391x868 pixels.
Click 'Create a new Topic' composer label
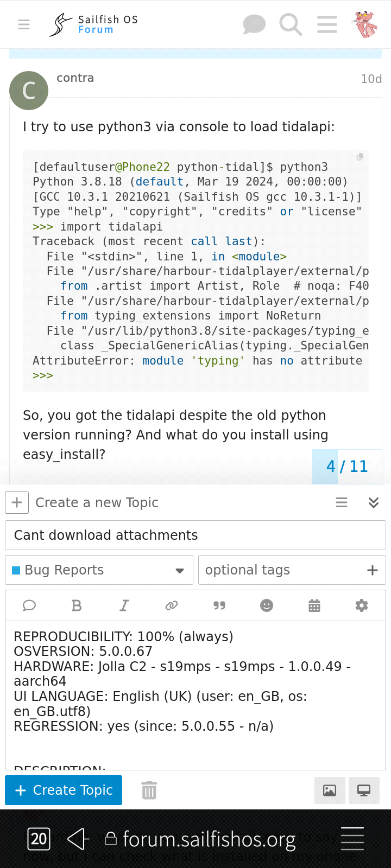point(97,503)
